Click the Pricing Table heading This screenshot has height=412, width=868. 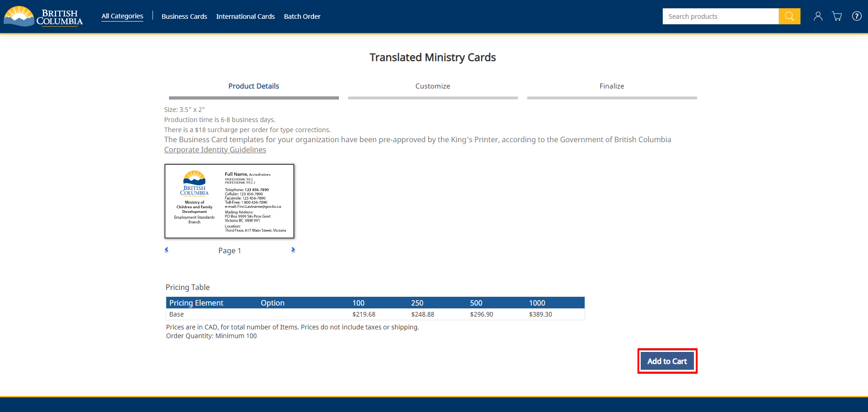tap(187, 287)
